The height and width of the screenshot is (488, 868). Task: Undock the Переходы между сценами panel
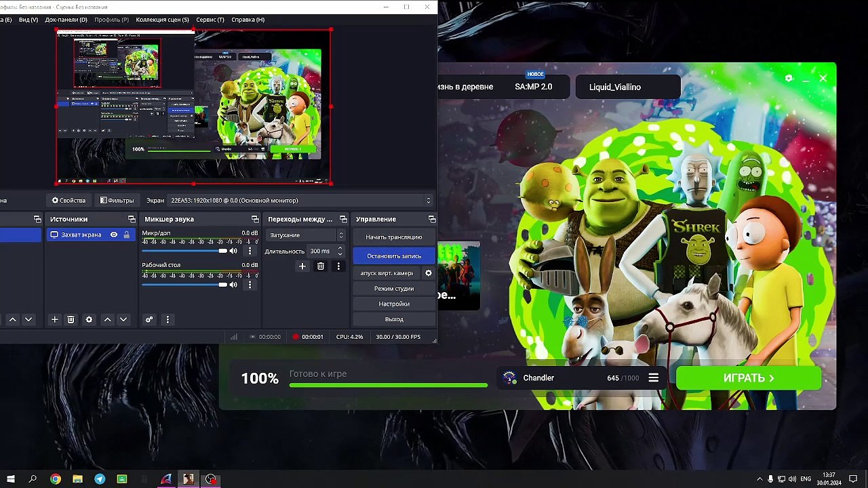tap(343, 219)
